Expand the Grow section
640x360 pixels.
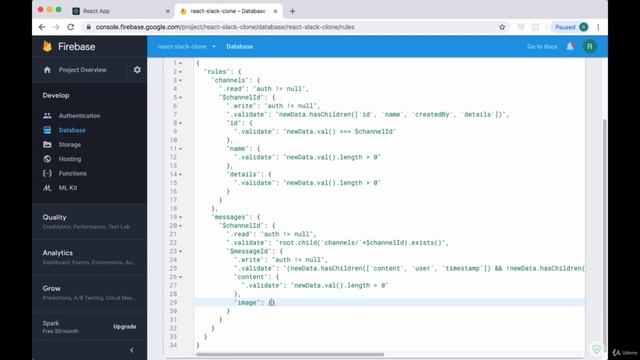pyautogui.click(x=89, y=292)
